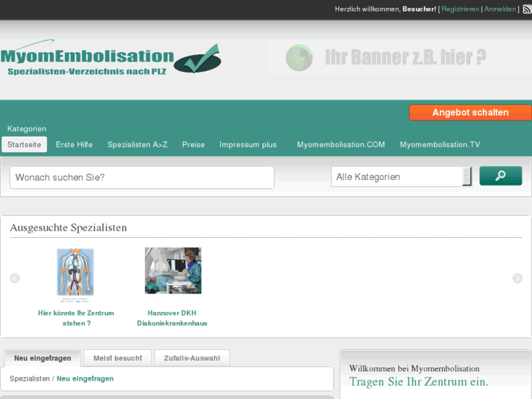The height and width of the screenshot is (399, 532).
Task: Open the Alle Kategorien dropdown
Action: click(401, 176)
